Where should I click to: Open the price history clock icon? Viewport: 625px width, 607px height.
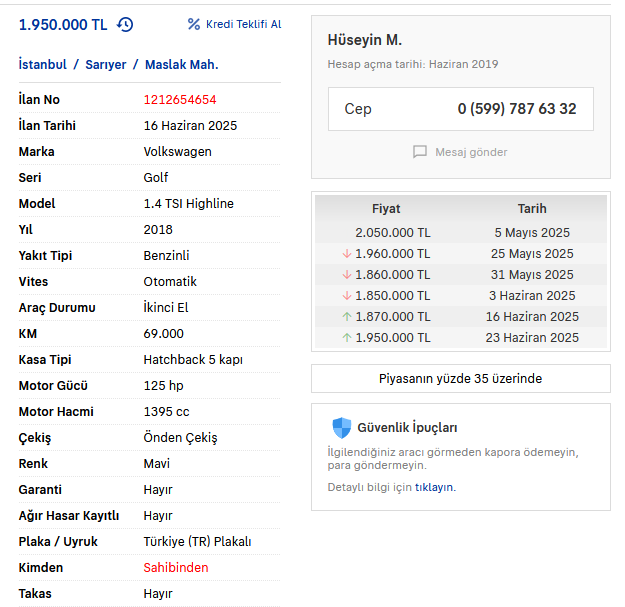tap(125, 25)
